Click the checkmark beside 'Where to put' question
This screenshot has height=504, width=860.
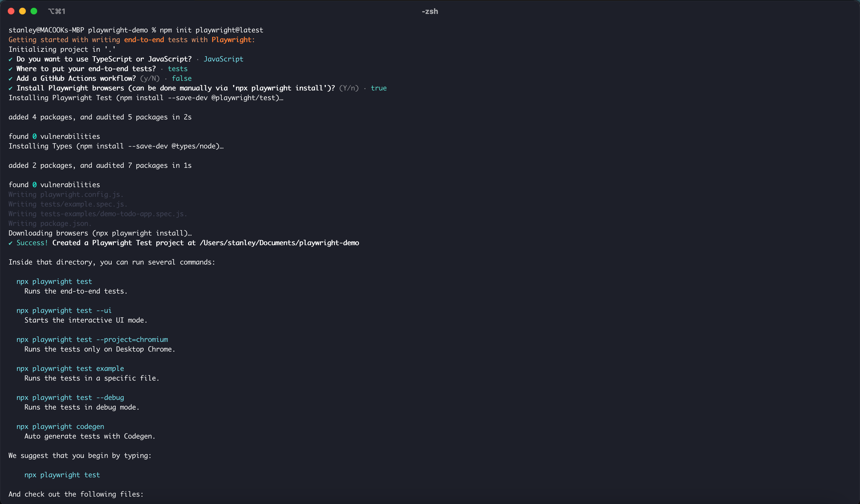point(11,69)
